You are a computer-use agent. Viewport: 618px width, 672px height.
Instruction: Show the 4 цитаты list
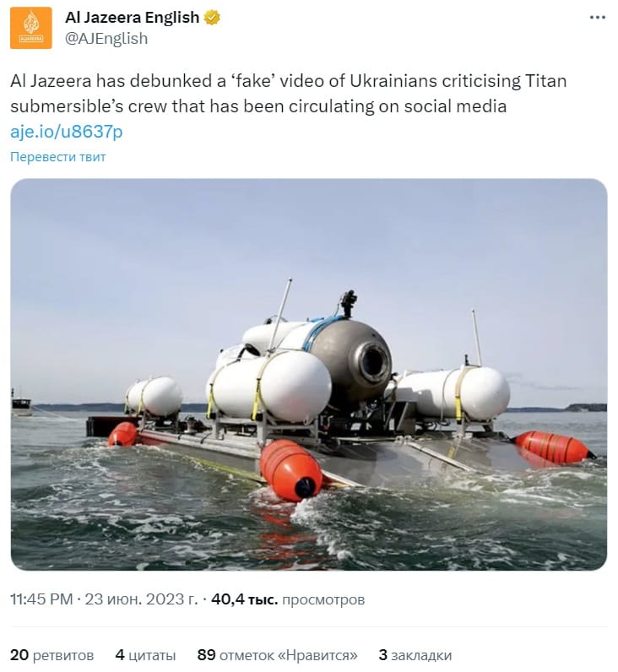click(x=145, y=655)
